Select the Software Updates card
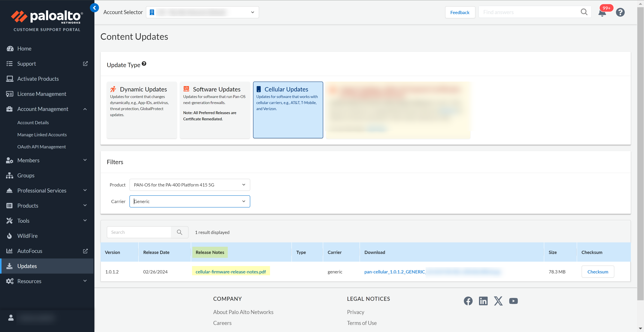Viewport: 644px width, 332px height. tap(215, 110)
